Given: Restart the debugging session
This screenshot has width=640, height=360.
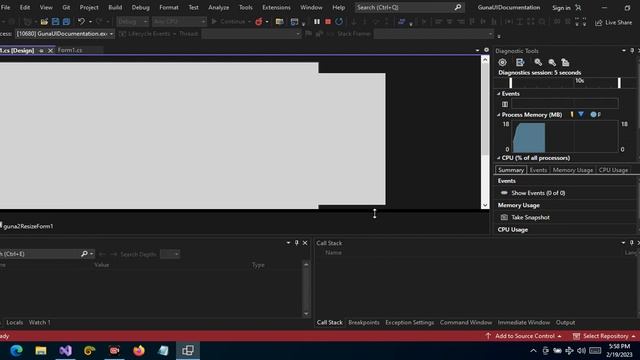Looking at the screenshot, I should (339, 22).
